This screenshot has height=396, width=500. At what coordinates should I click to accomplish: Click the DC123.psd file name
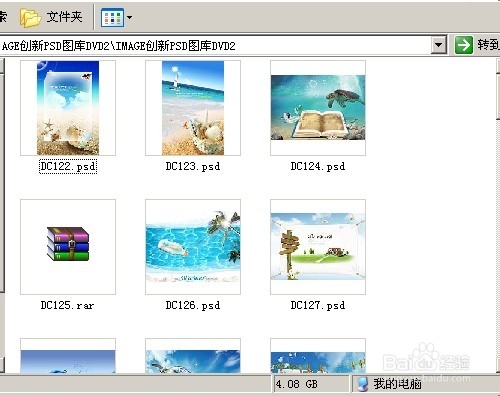point(193,166)
